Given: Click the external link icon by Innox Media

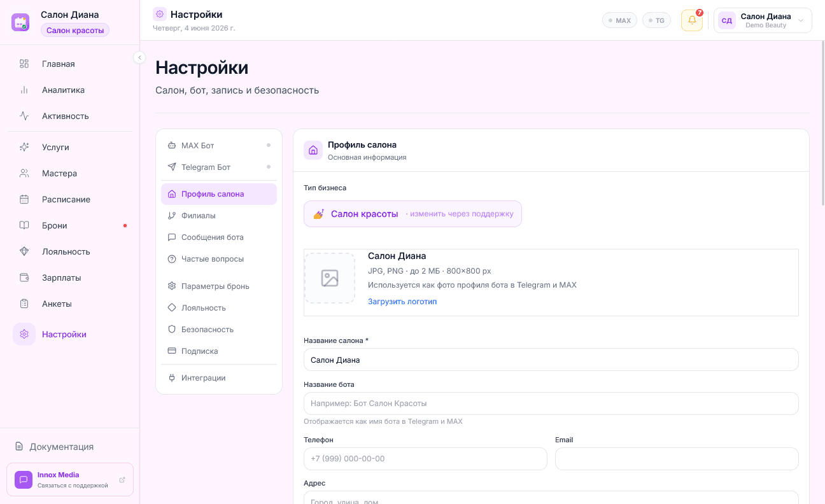Looking at the screenshot, I should point(122,480).
